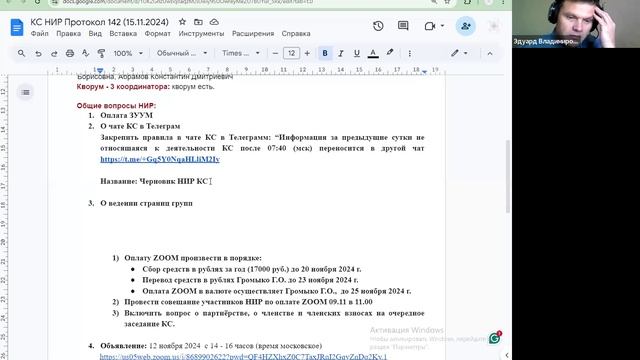Toggle bold formatting

coord(325,53)
